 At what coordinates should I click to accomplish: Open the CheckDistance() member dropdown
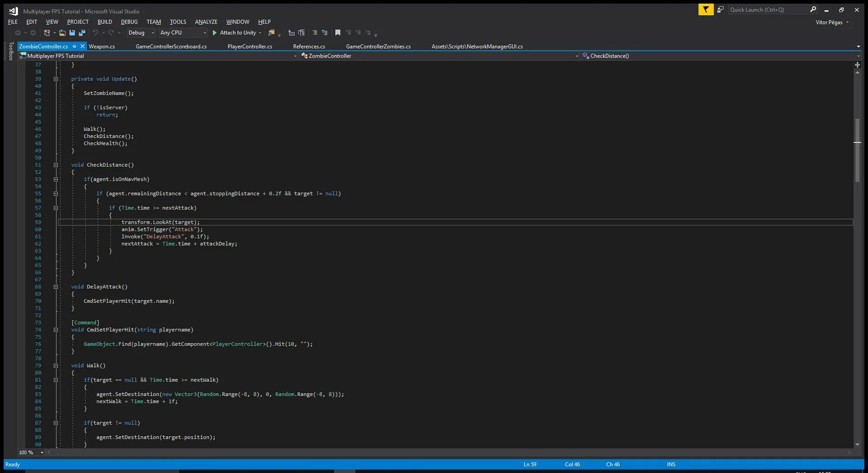pyautogui.click(x=721, y=56)
